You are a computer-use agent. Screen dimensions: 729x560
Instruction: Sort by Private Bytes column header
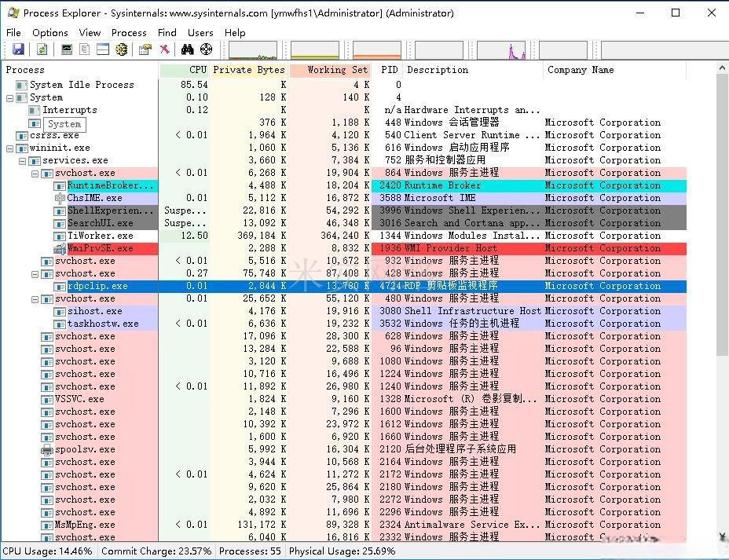click(249, 70)
